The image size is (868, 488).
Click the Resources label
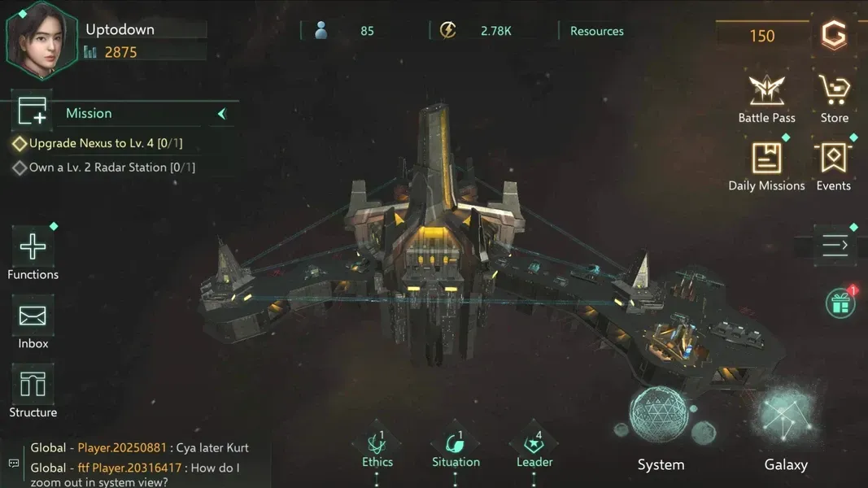tap(597, 31)
